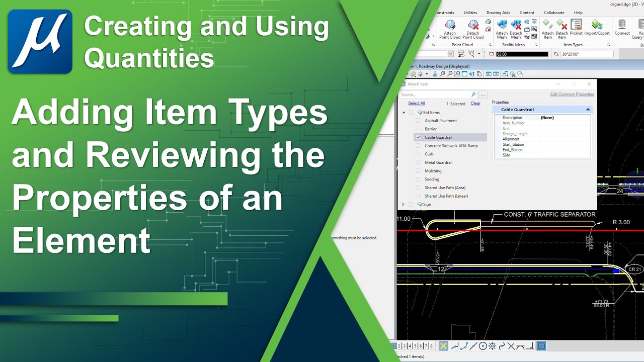644x362 pixels.
Task: Click the 30°25'00" angle input field
Action: [x=587, y=54]
